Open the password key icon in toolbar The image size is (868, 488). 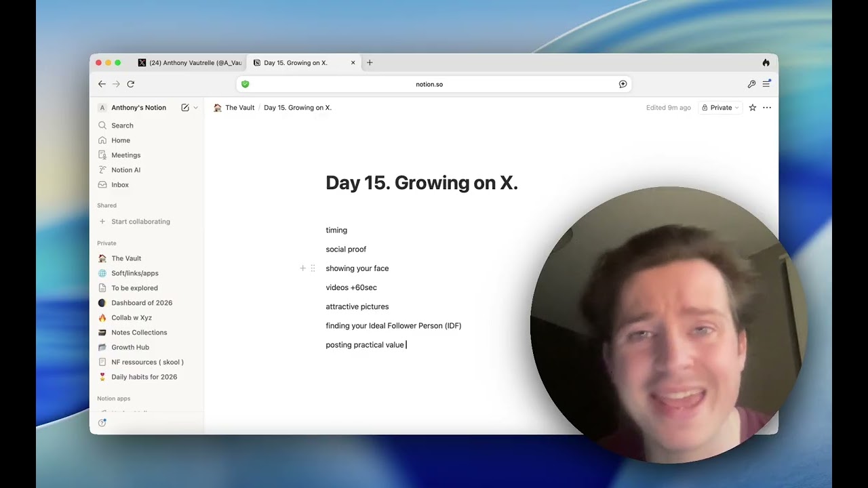751,84
